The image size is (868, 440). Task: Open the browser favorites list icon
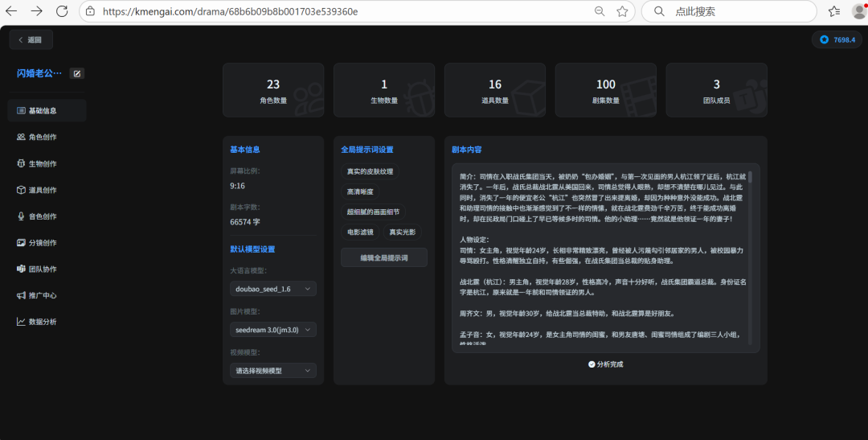point(834,11)
